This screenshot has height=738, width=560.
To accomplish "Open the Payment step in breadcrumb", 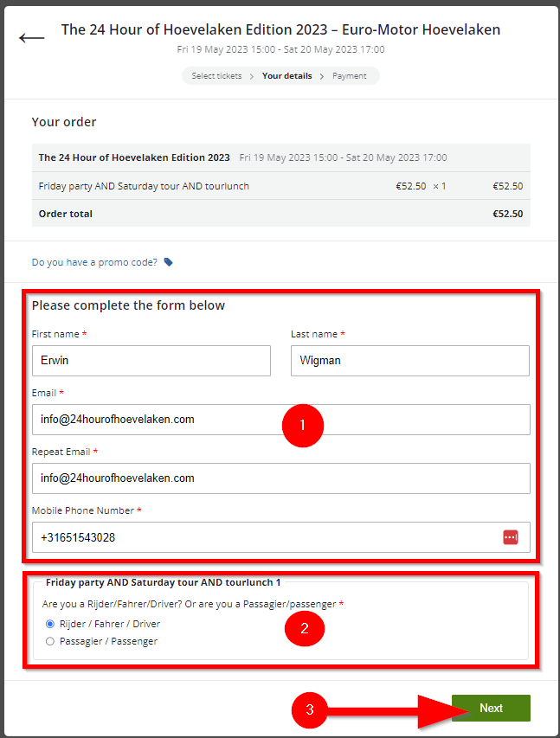I will [x=349, y=76].
